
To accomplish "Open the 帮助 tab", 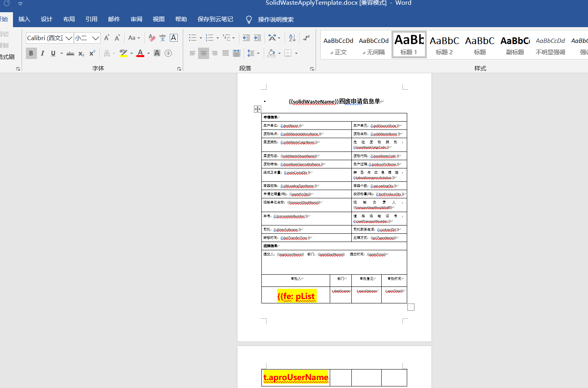I will click(x=181, y=19).
